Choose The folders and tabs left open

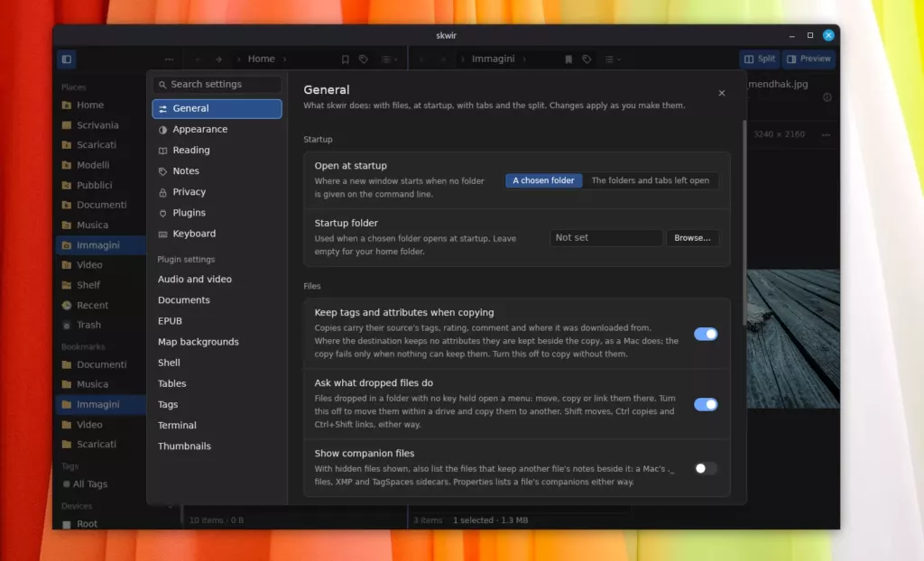tap(650, 180)
